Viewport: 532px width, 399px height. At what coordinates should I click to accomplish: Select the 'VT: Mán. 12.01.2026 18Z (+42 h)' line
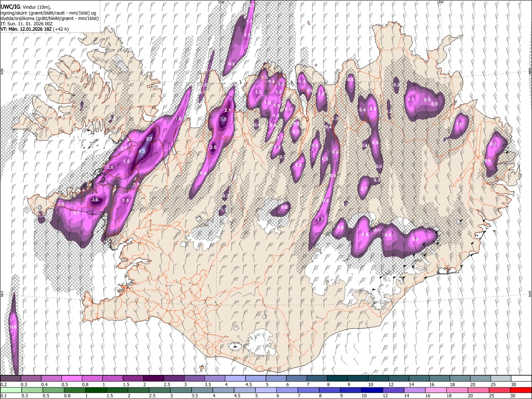click(34, 29)
